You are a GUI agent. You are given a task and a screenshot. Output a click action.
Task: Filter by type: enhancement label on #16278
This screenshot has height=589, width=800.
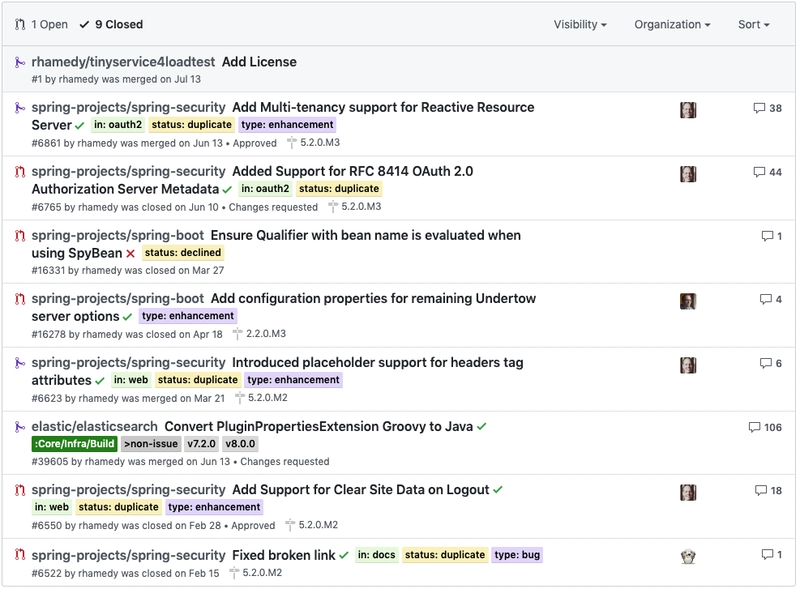tap(188, 316)
